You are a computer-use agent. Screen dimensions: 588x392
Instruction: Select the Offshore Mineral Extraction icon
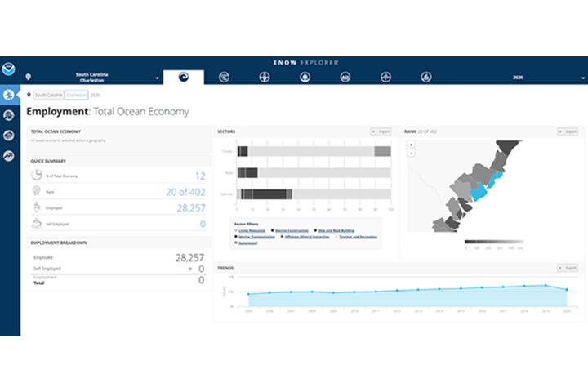[385, 77]
